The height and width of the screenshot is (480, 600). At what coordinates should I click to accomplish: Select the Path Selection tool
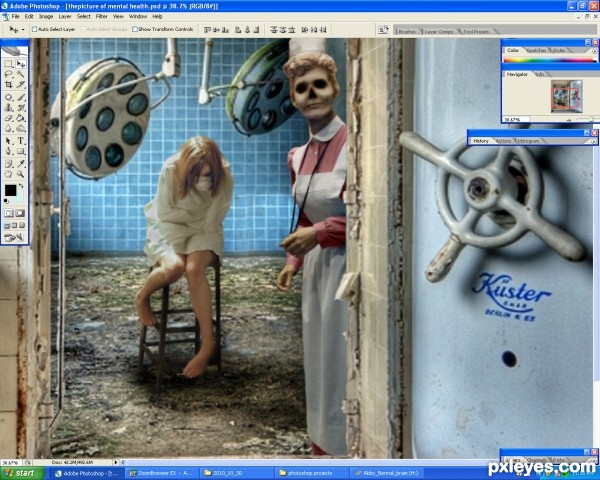pos(9,141)
